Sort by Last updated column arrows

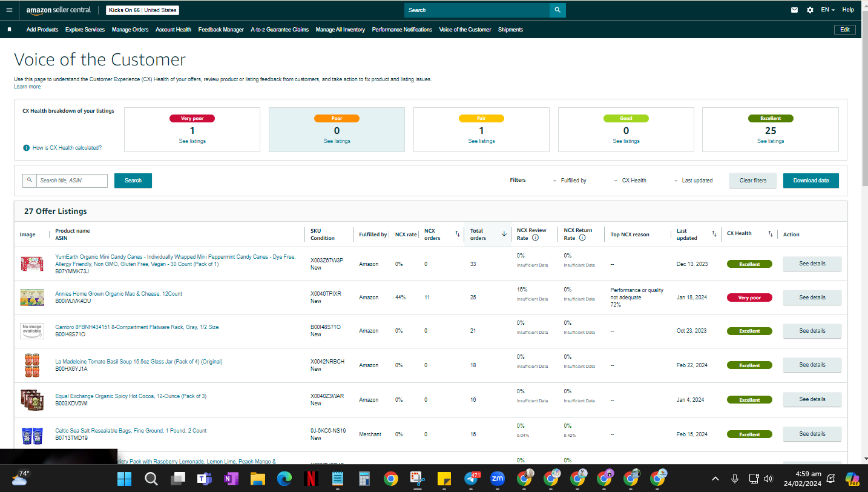pyautogui.click(x=714, y=234)
